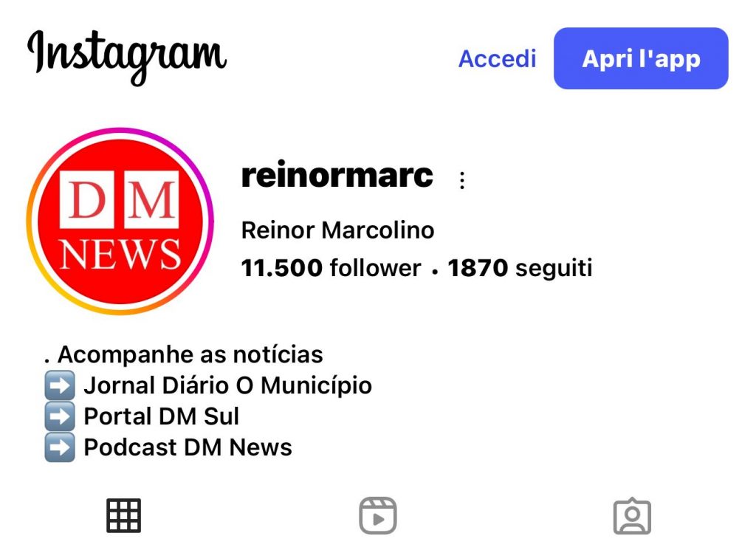The image size is (756, 550).
Task: Click the Reinor Marcolino display name
Action: 337,230
